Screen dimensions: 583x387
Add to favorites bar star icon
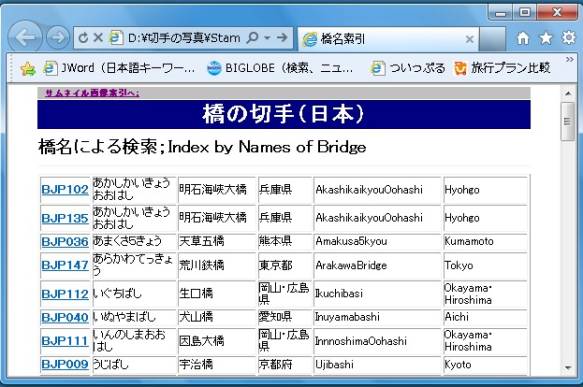pyautogui.click(x=28, y=68)
